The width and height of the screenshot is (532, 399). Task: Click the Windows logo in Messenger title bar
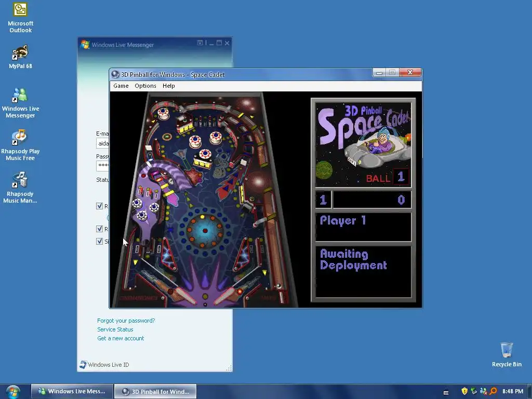click(85, 45)
